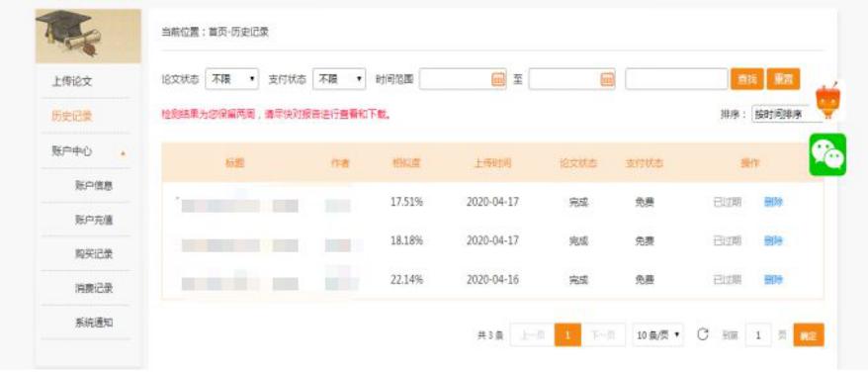Click the orange 查找 search button

(746, 79)
